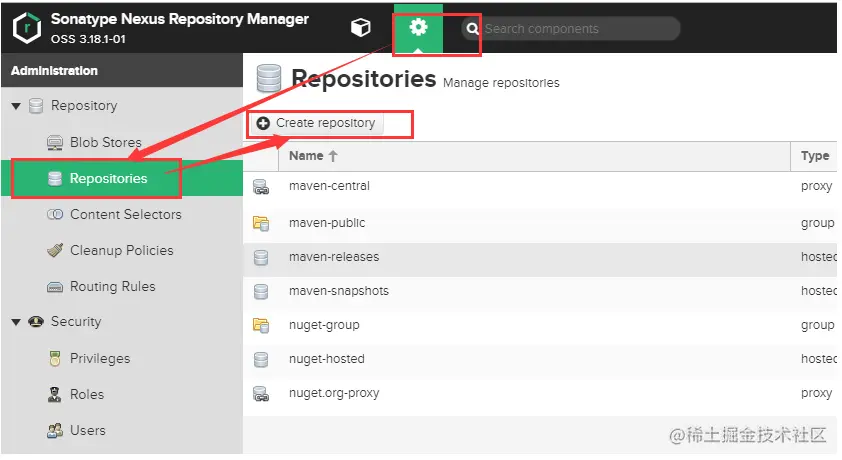This screenshot has width=842, height=460.
Task: Click the Repository database icon in sidebar
Action: tap(36, 106)
